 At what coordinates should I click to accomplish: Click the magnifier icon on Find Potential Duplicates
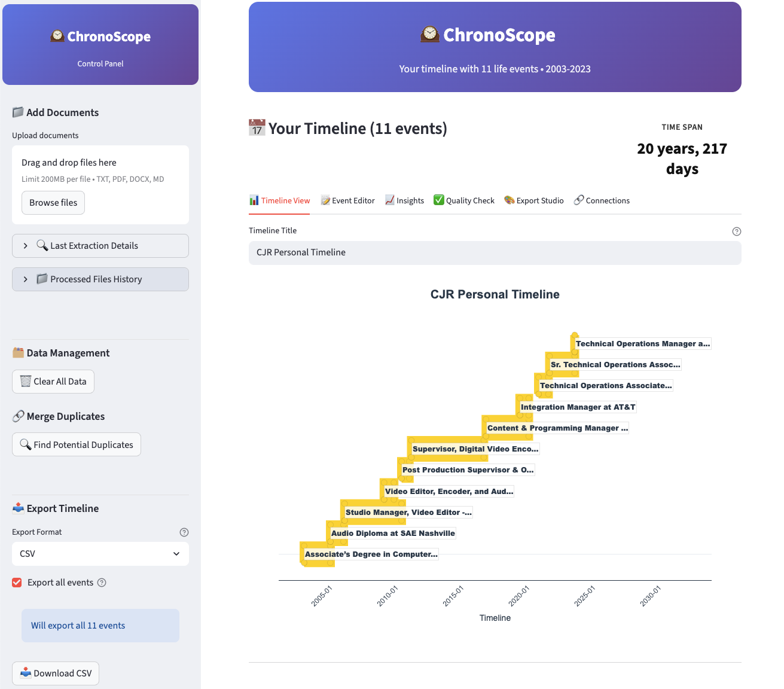pos(26,444)
